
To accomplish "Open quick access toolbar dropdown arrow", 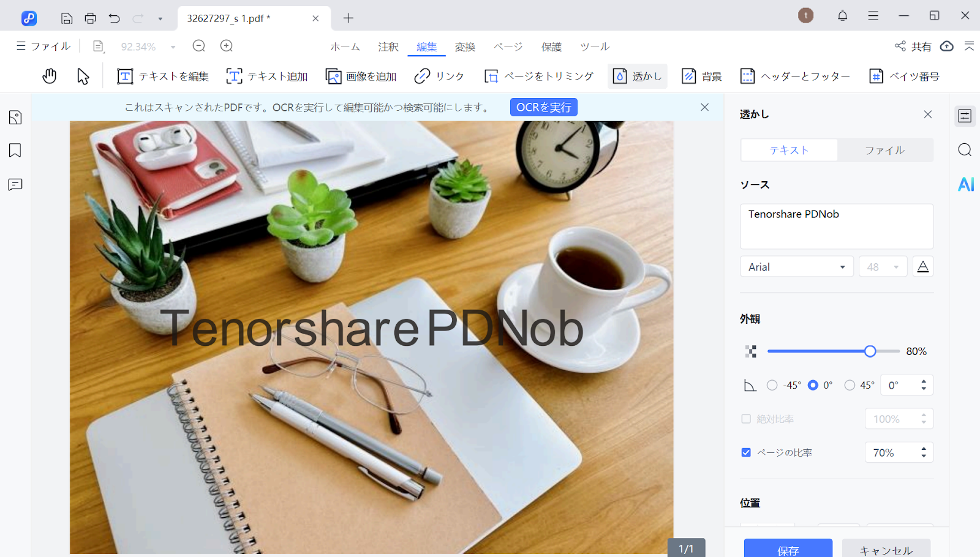I will (x=160, y=19).
